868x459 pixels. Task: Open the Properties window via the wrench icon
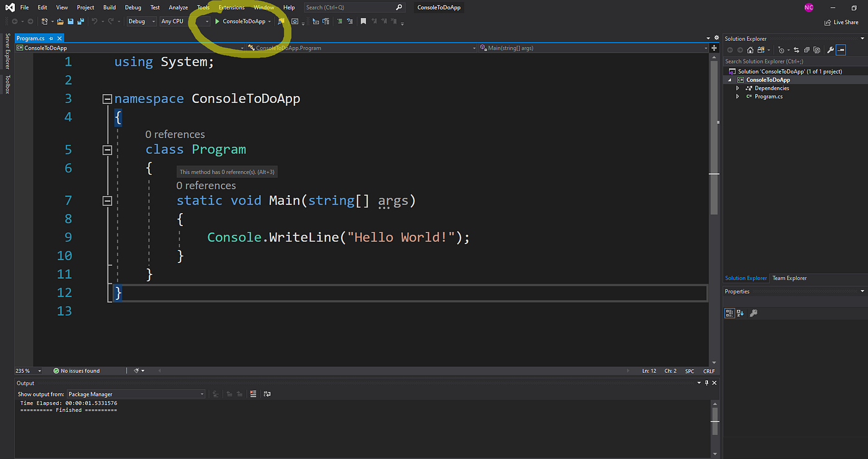[x=831, y=50]
